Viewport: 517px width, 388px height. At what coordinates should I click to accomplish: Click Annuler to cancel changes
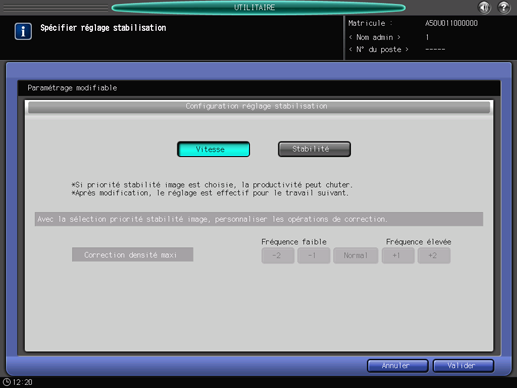[x=397, y=366]
